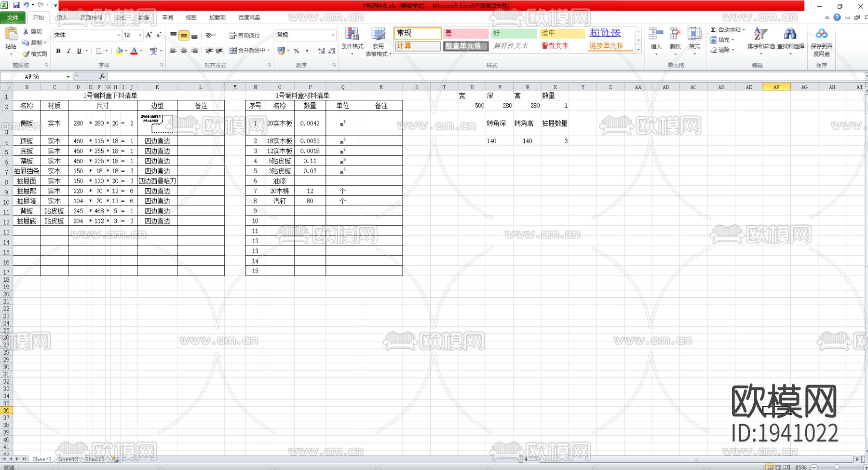
Task: Select column header AF
Action: tap(776, 87)
